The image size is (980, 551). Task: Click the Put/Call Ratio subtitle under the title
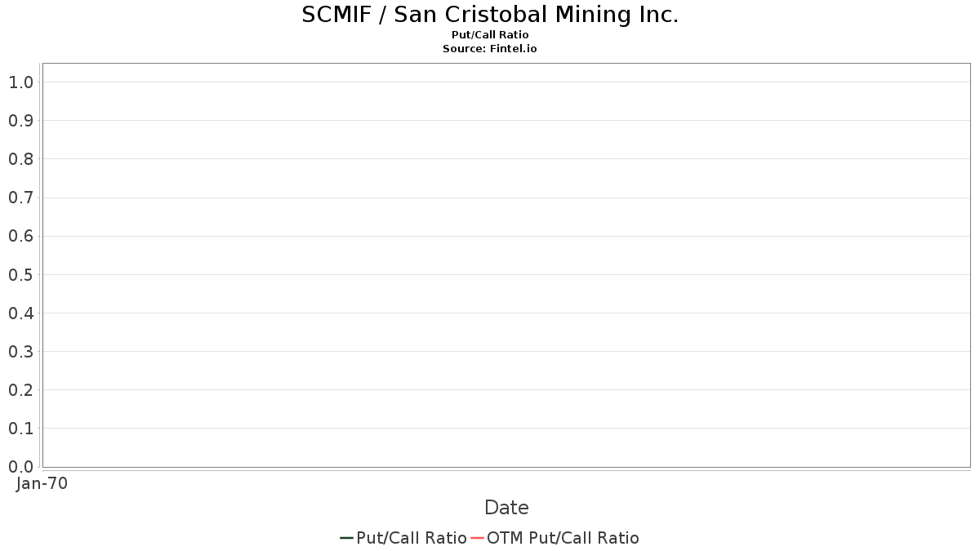(x=490, y=35)
